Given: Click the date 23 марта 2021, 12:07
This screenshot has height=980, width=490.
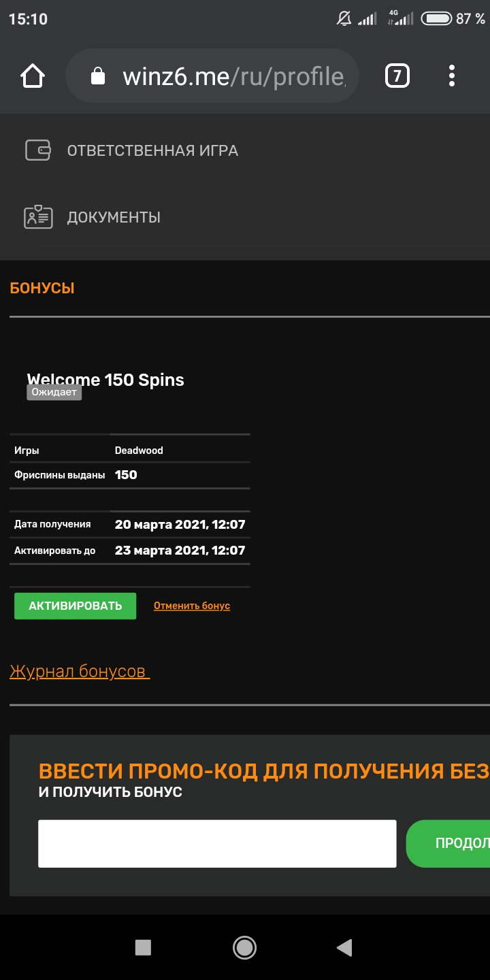Looking at the screenshot, I should coord(180,551).
